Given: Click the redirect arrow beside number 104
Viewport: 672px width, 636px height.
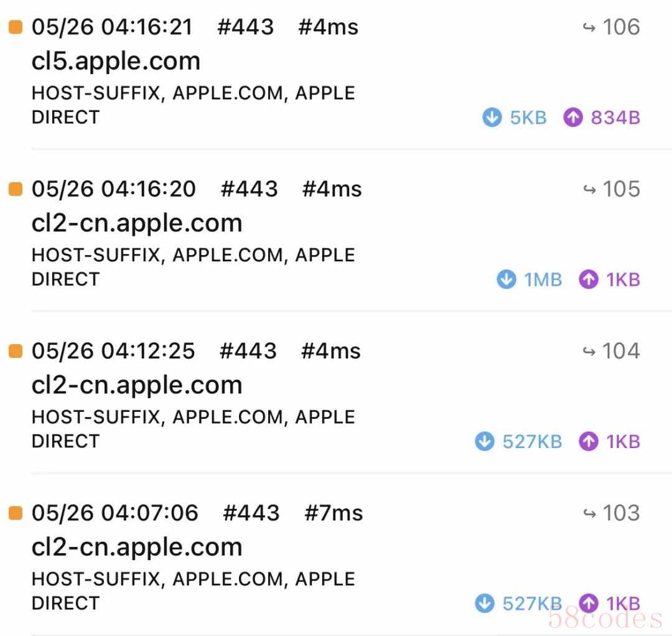Looking at the screenshot, I should [x=589, y=352].
